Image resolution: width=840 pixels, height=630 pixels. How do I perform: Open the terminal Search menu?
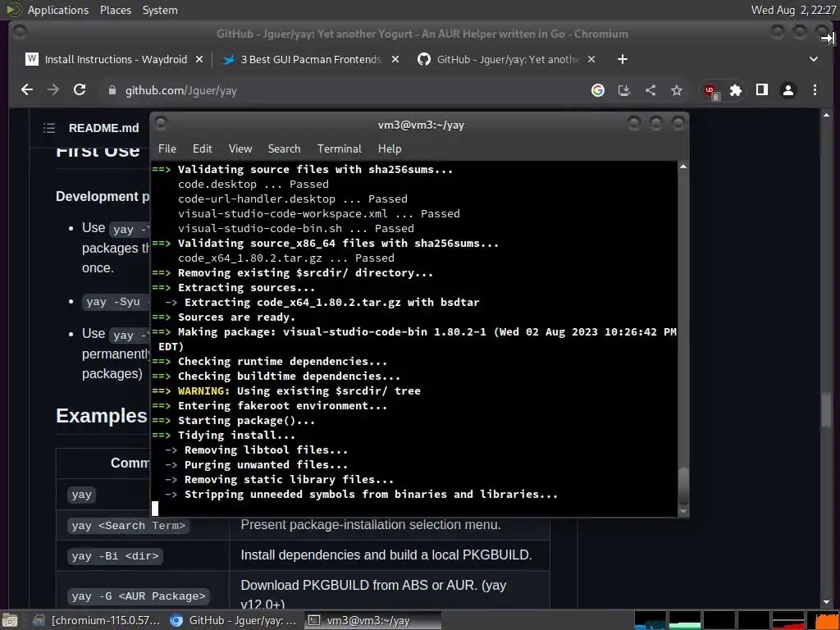[x=284, y=148]
